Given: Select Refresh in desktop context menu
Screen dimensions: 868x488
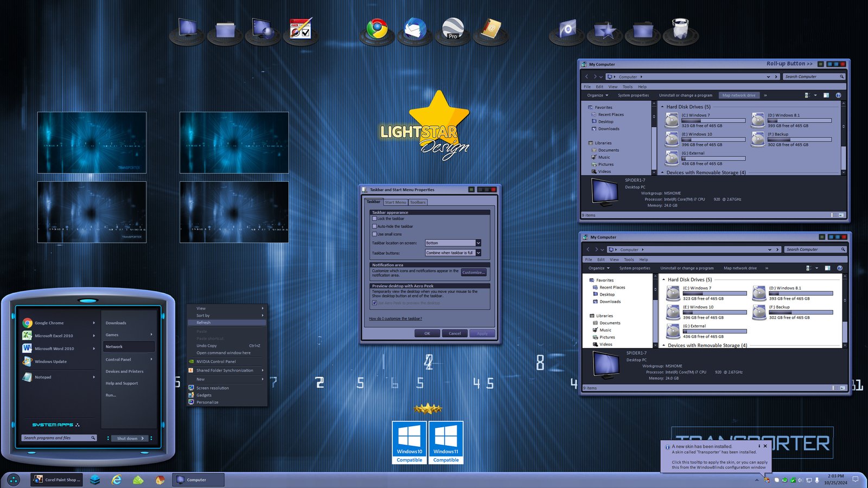Looking at the screenshot, I should [x=227, y=323].
